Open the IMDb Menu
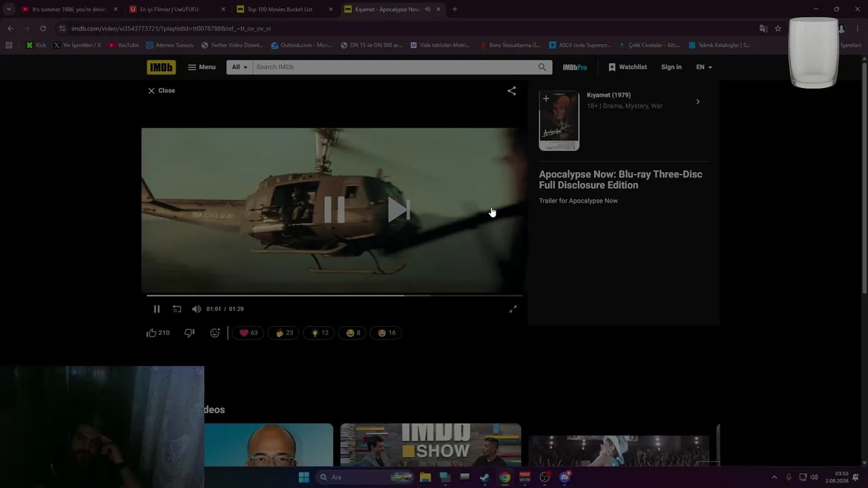The width and height of the screenshot is (868, 488). tap(201, 67)
